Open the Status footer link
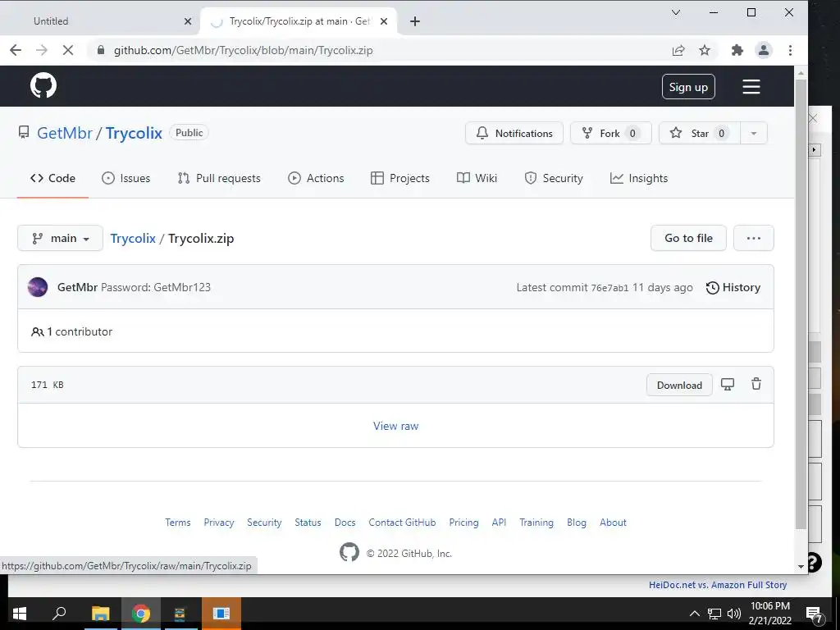 click(x=308, y=523)
